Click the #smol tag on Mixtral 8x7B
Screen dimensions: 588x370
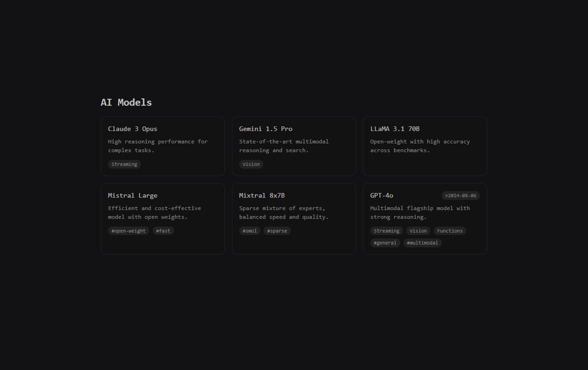[x=250, y=231]
